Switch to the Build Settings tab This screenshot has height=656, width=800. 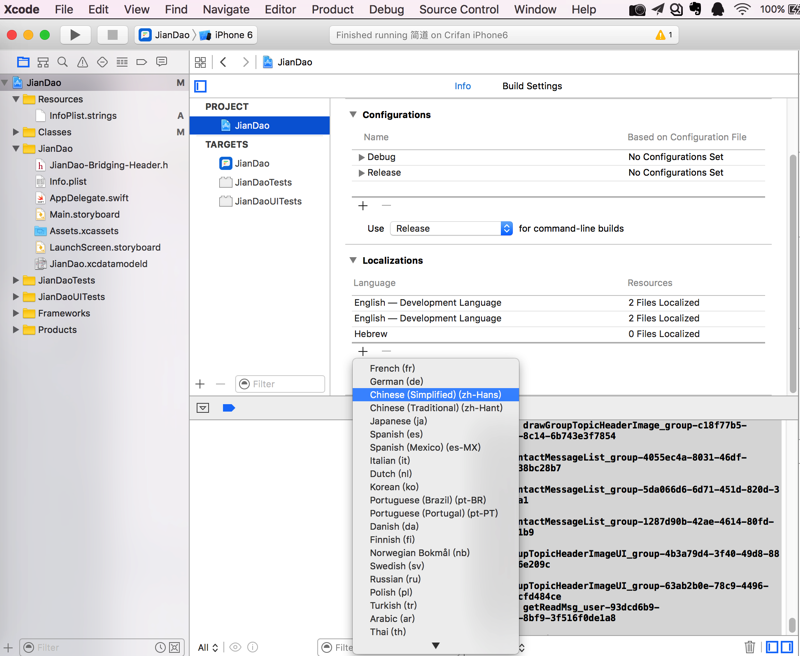[x=532, y=86]
